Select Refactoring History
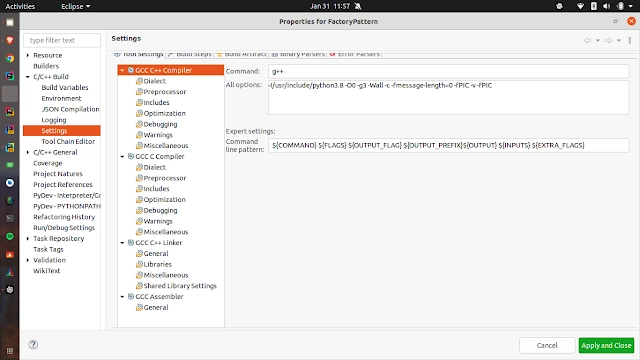 [64, 217]
